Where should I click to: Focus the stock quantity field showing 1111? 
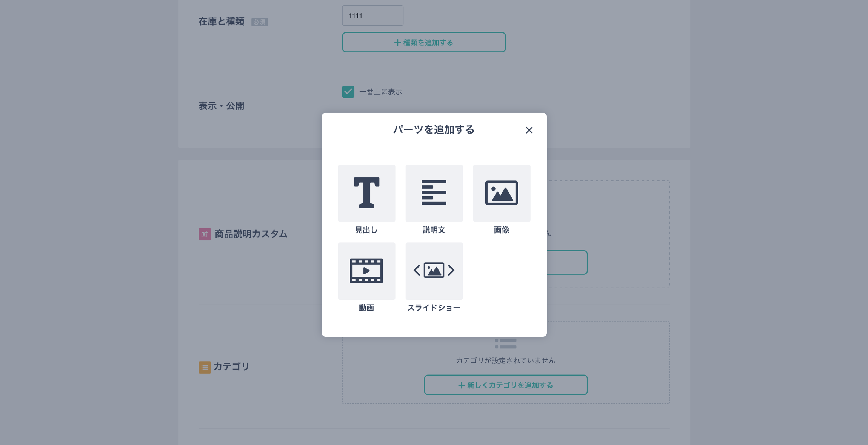pos(372,15)
